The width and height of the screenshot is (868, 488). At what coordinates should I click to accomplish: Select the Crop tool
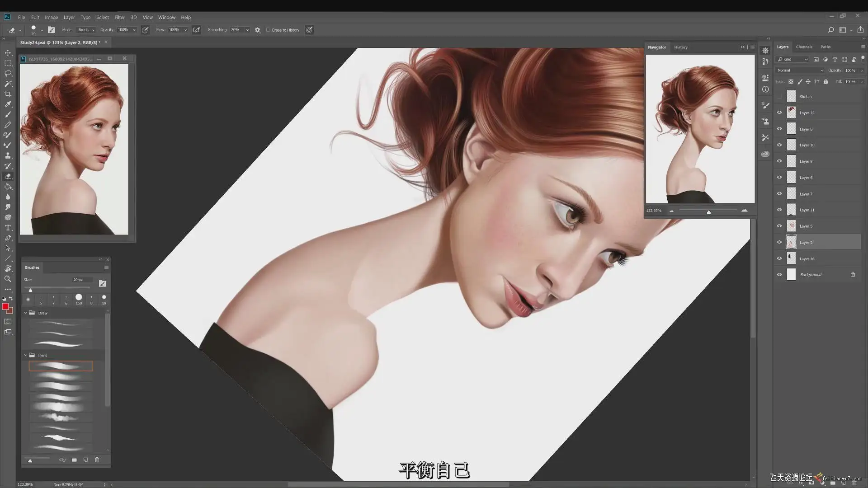(8, 94)
